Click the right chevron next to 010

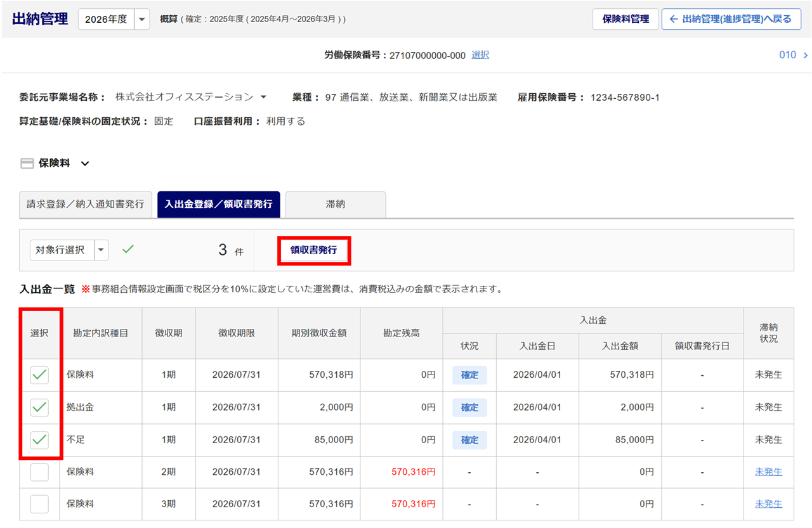click(805, 55)
